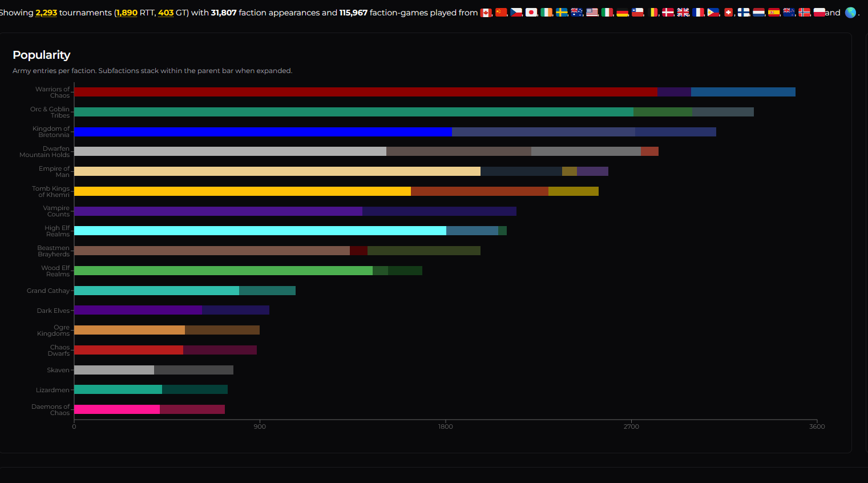Click the teal Orc & Goblin Tribes segment
The width and height of the screenshot is (868, 483).
(x=354, y=112)
